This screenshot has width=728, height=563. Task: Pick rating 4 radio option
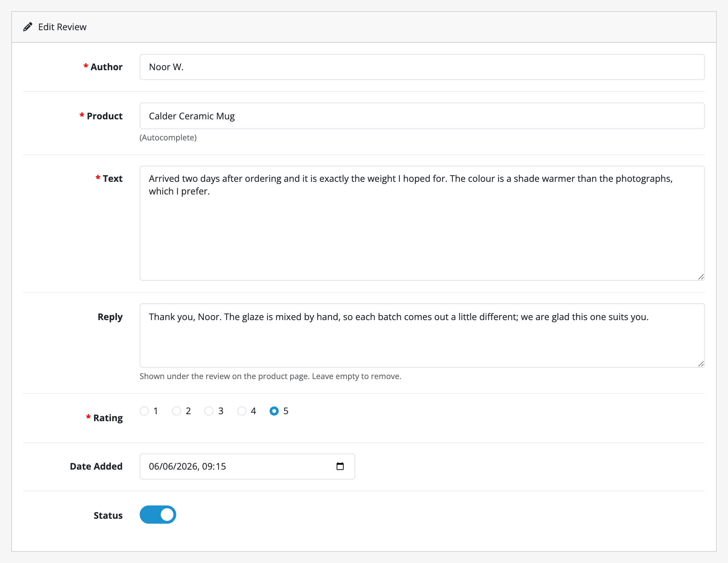[242, 411]
